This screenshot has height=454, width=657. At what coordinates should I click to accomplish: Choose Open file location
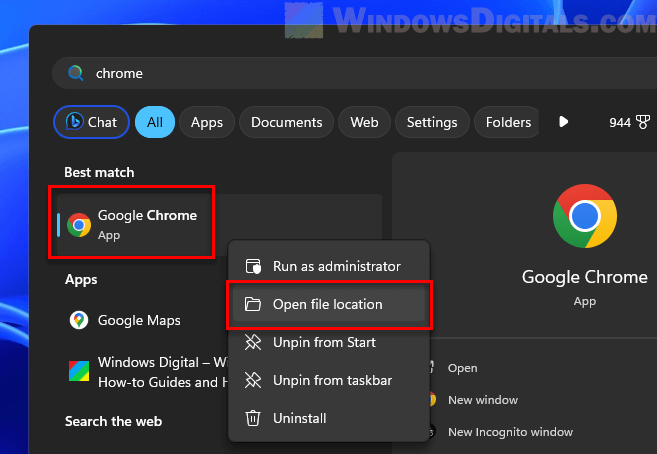pyautogui.click(x=329, y=304)
